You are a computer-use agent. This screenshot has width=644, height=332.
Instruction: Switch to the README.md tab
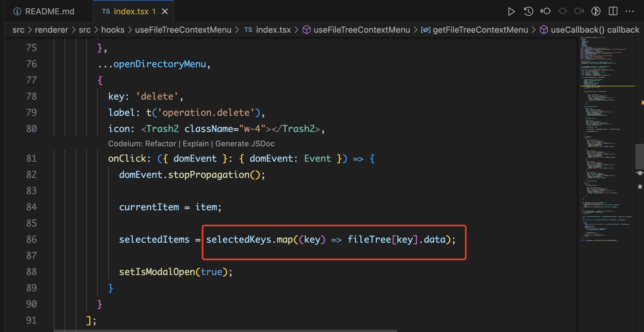tap(49, 11)
